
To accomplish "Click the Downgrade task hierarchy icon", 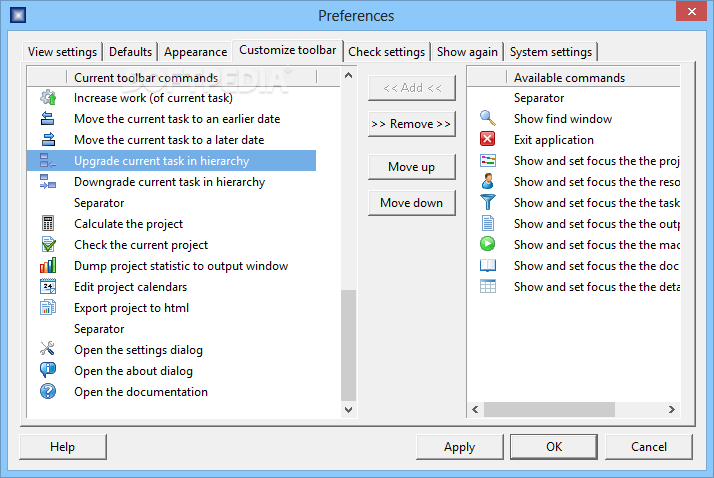I will (48, 181).
